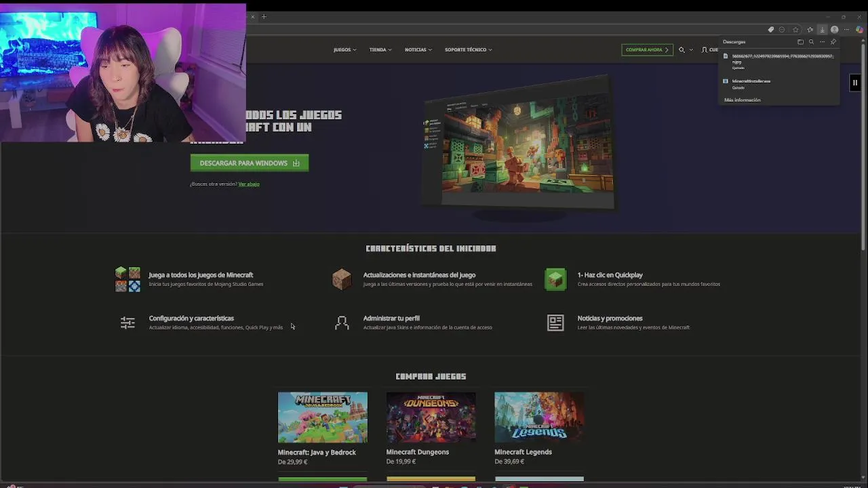This screenshot has width=868, height=488.
Task: Click the news and promotions icon
Action: (555, 323)
